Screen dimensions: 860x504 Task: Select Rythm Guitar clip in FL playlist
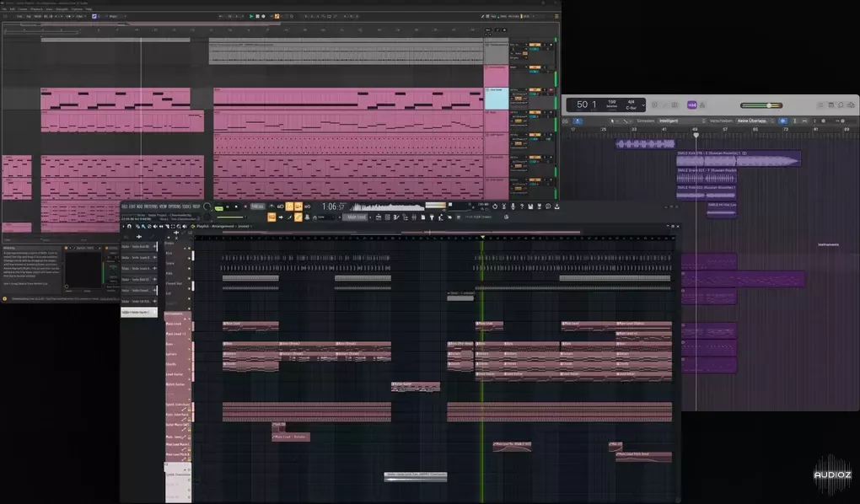tap(416, 387)
